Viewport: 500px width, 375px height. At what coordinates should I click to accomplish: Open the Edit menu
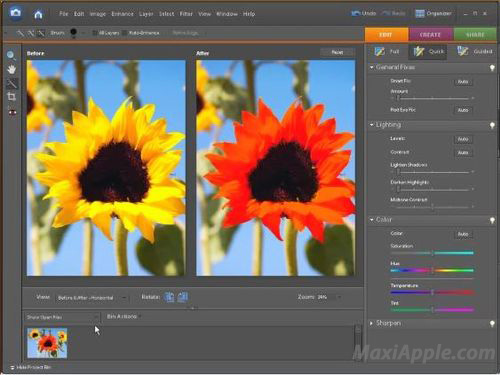click(79, 14)
